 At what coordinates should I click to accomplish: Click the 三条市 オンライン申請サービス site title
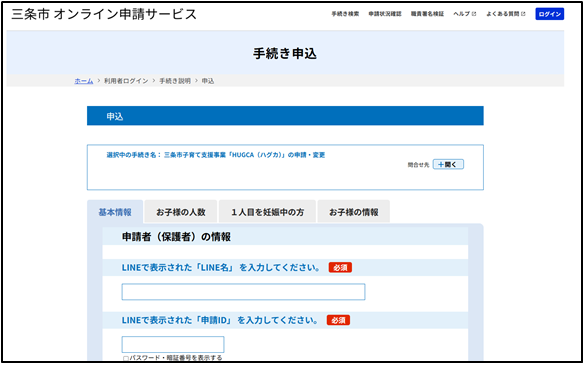[104, 15]
